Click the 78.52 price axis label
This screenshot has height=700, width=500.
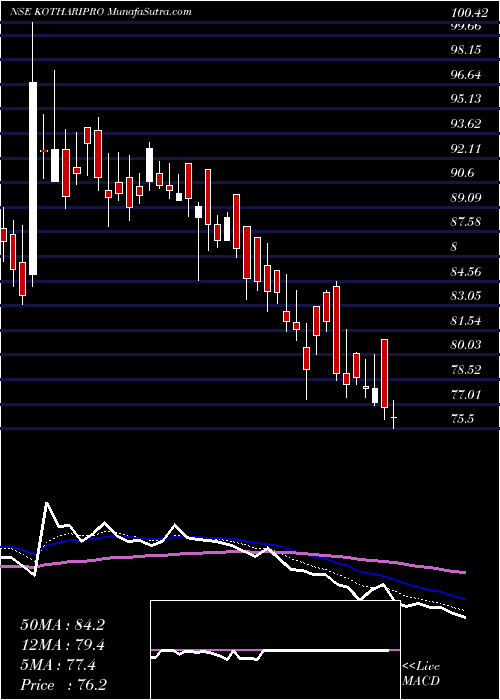[x=468, y=370]
